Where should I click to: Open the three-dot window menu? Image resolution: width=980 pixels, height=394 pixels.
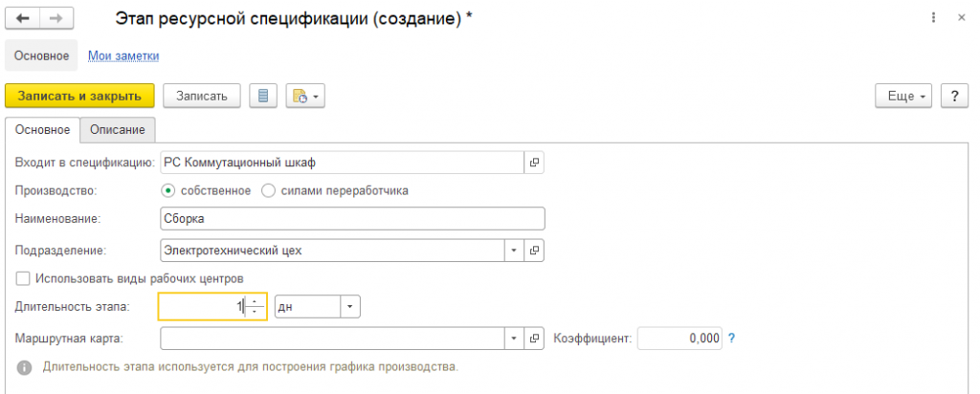(x=934, y=18)
